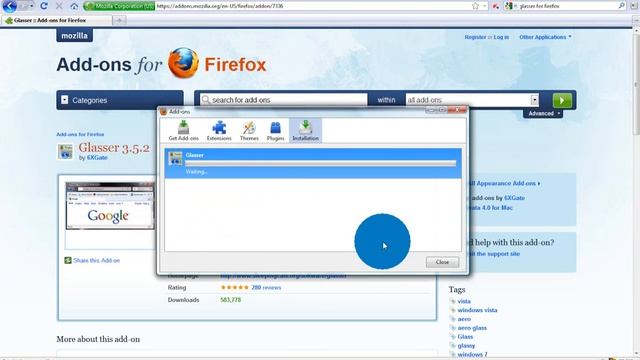Click the aero tag link

[464, 319]
